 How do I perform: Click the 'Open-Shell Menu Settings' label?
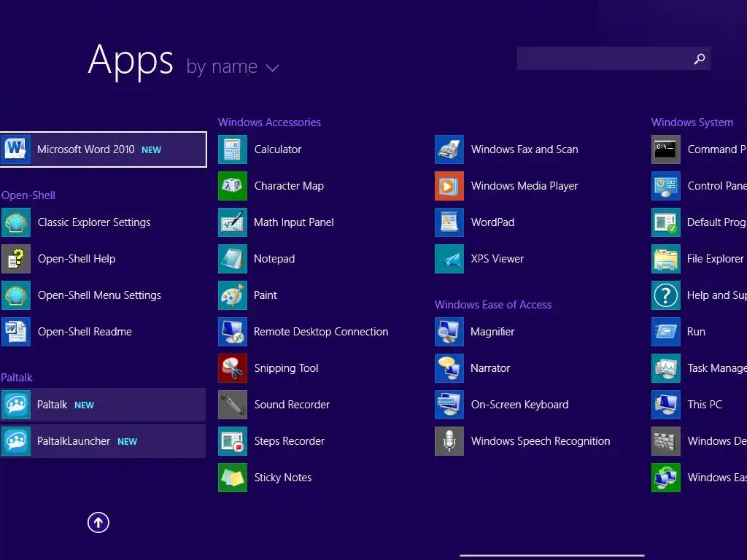tap(99, 296)
